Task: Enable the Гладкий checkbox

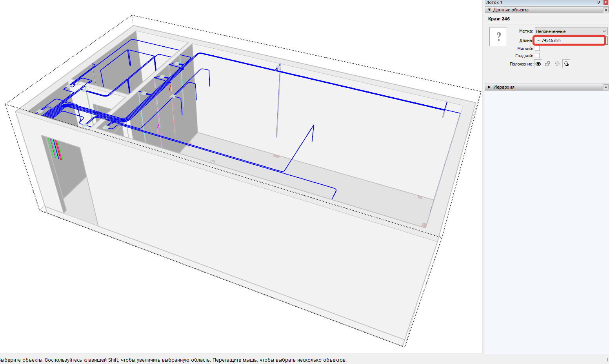Action: 538,56
